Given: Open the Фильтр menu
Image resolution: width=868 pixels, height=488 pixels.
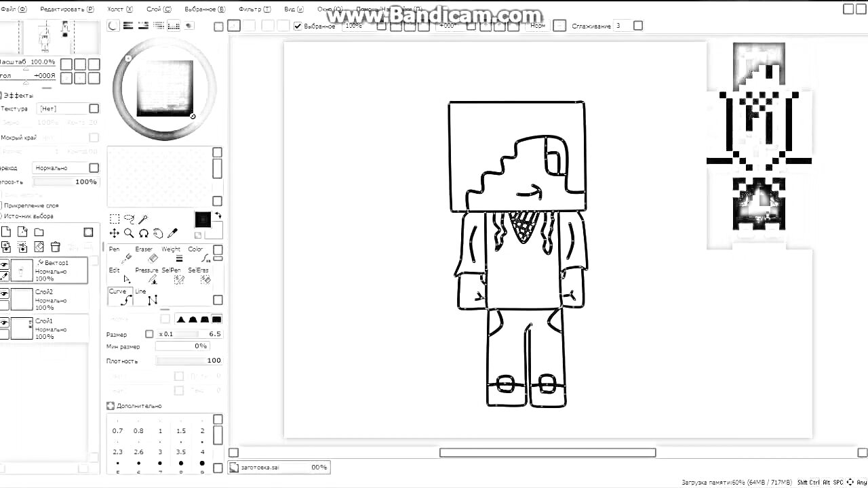Looking at the screenshot, I should point(254,9).
